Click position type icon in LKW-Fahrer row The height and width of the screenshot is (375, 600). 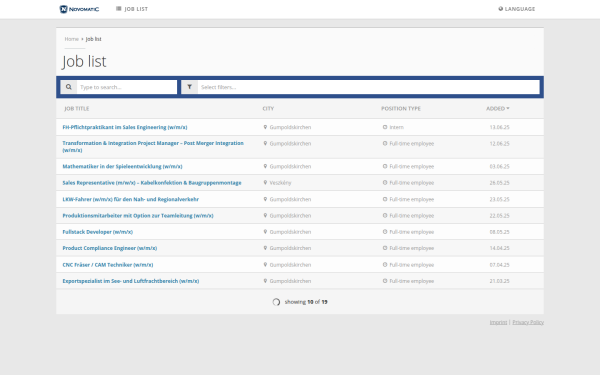[385, 199]
